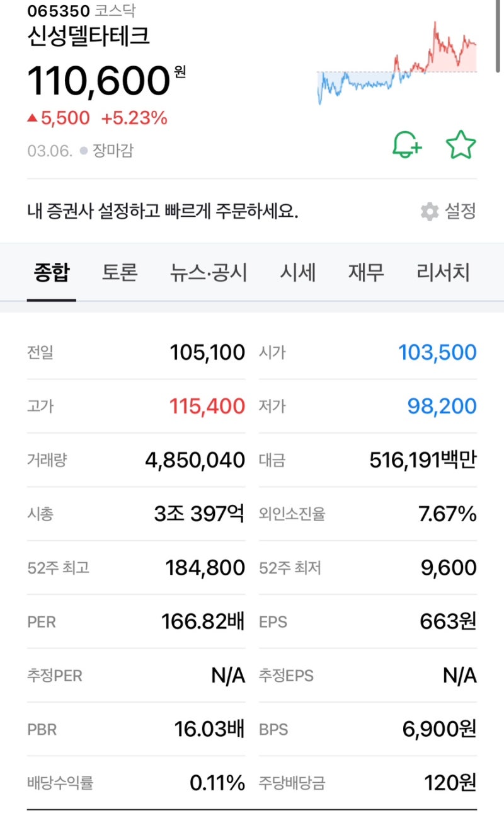Viewport: 504px width, 813px height.
Task: Select the 종합 overview tab link
Action: click(x=51, y=272)
